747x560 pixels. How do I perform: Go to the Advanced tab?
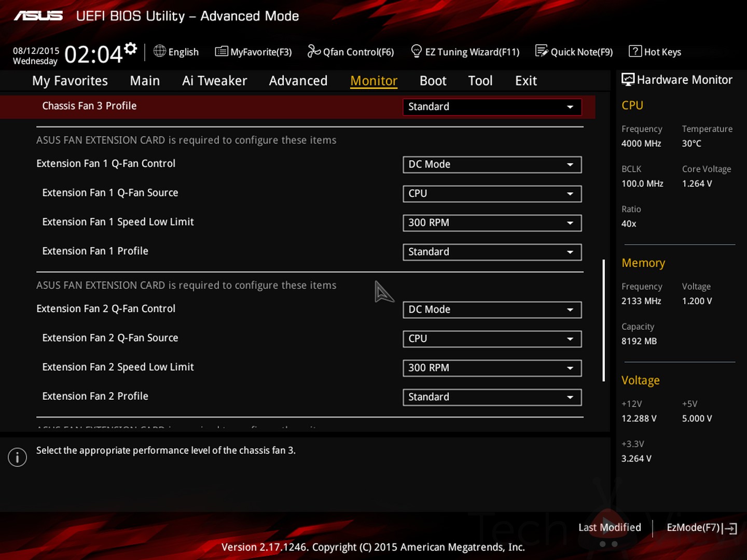(x=298, y=81)
